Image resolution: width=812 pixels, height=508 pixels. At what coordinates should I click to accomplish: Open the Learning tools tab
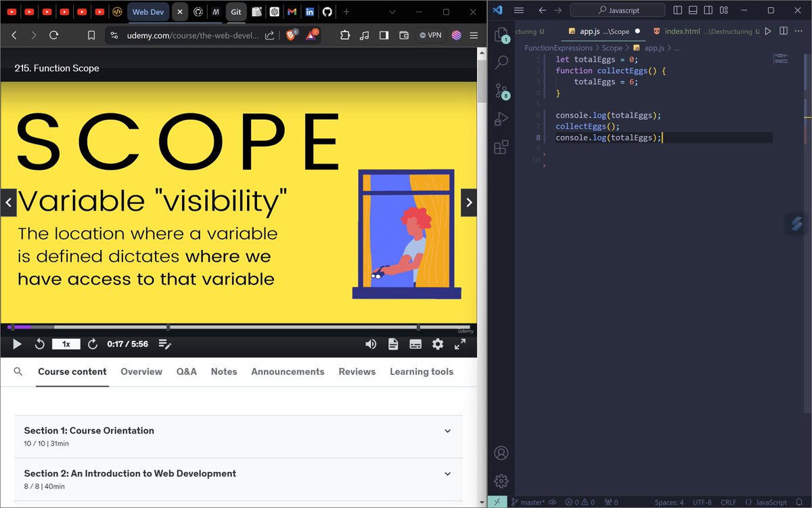422,371
